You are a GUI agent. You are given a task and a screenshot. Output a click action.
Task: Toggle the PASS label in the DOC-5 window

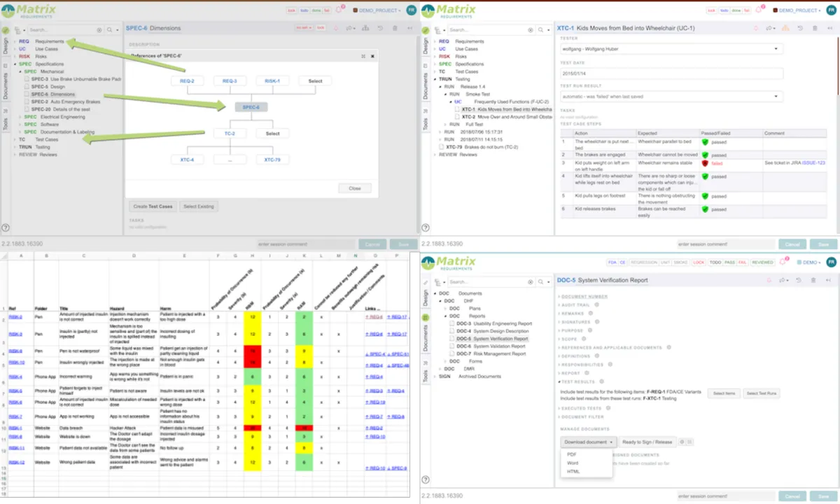729,262
